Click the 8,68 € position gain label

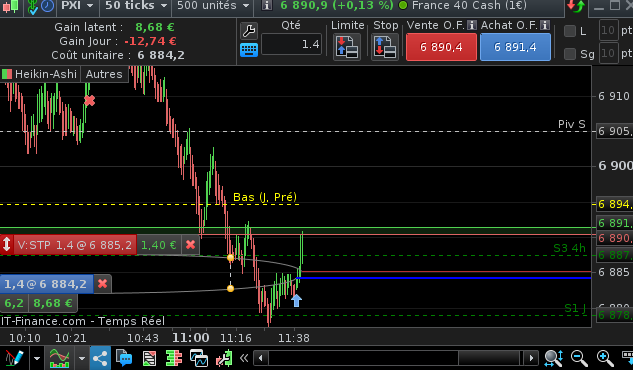point(53,303)
